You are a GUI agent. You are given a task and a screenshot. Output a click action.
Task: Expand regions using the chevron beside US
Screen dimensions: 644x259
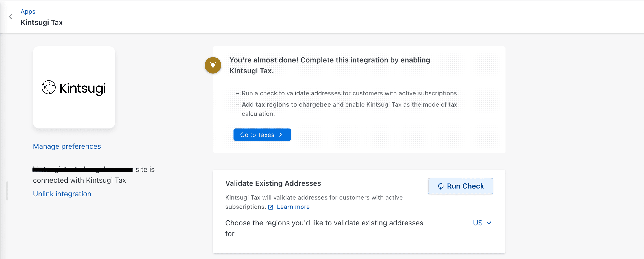click(x=489, y=223)
